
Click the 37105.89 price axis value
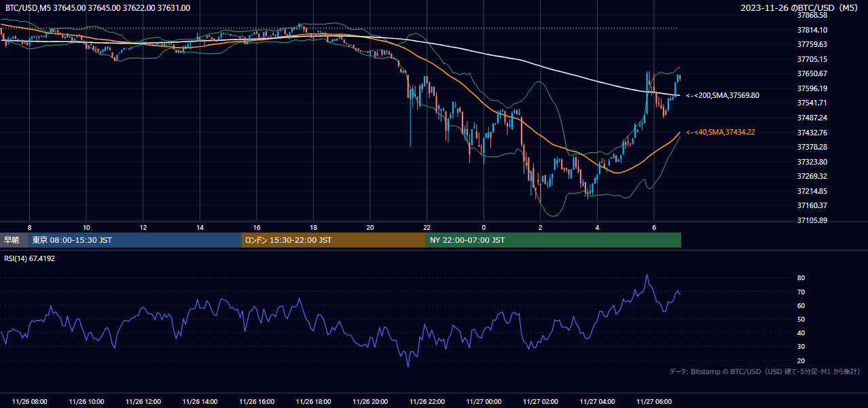point(812,220)
